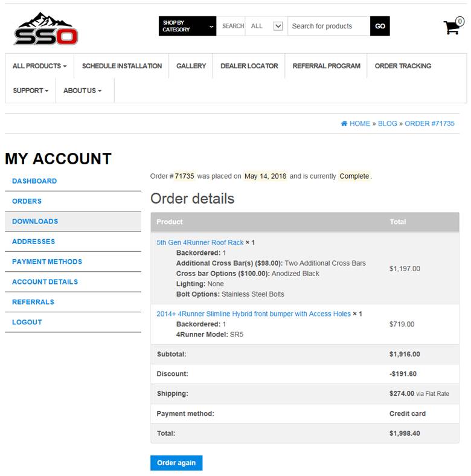Open Payment Methods section
This screenshot has width=471, height=476.
click(x=47, y=262)
